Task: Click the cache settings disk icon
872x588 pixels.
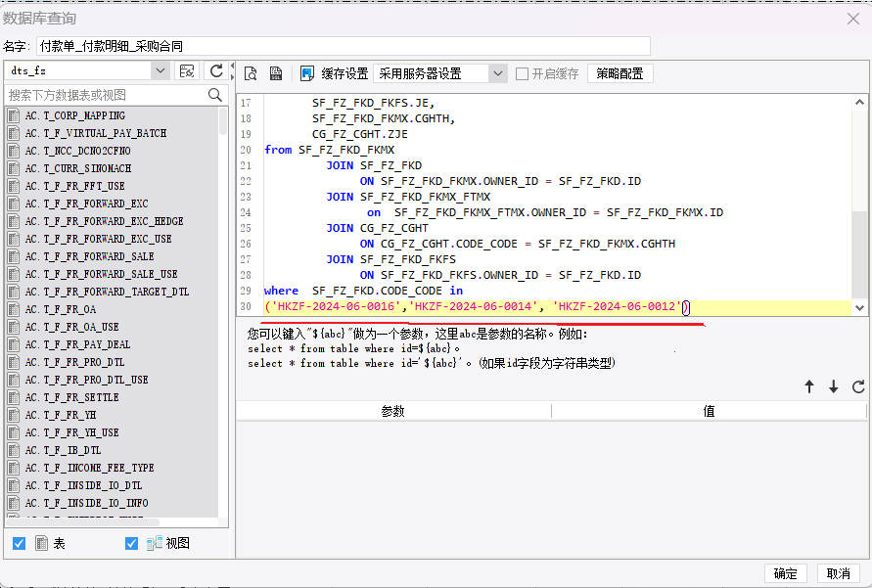Action: click(306, 73)
